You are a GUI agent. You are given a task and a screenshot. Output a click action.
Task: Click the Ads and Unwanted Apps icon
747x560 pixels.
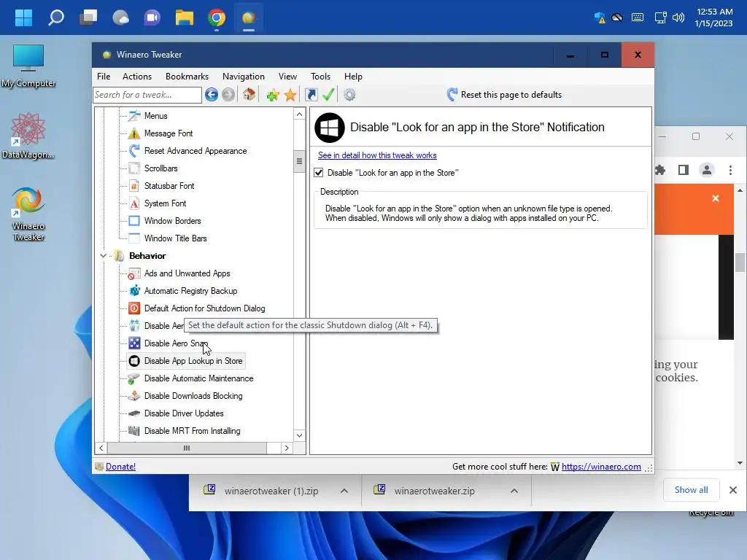(x=134, y=273)
